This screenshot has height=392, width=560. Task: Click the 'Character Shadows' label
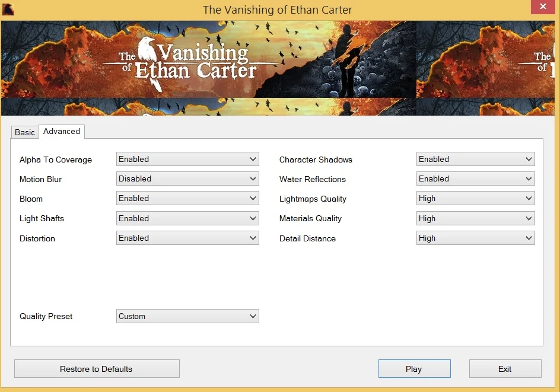click(x=316, y=160)
